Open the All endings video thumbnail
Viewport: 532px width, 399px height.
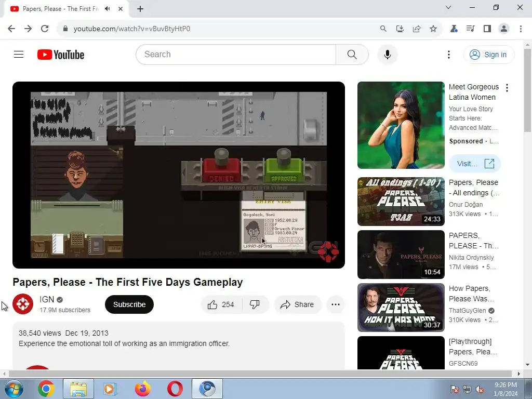401,201
